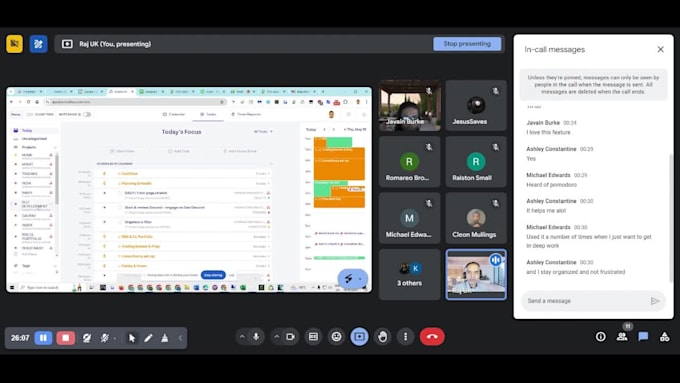Open more options menu
Image resolution: width=680 pixels, height=383 pixels.
[405, 337]
